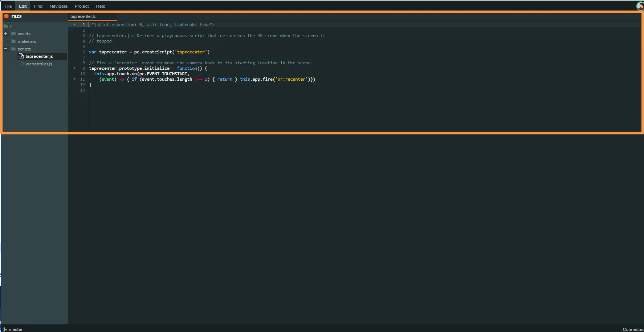Click "event.touches.length" in line 11

[x=167, y=79]
